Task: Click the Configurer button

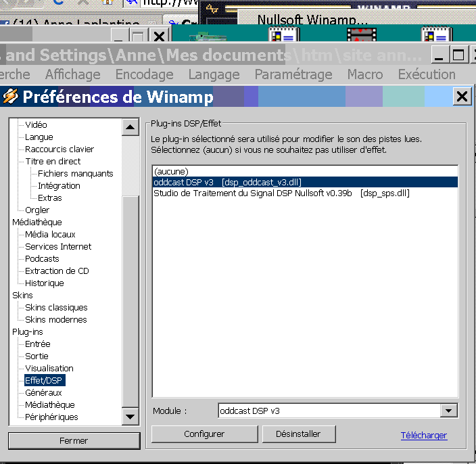Action: point(204,434)
